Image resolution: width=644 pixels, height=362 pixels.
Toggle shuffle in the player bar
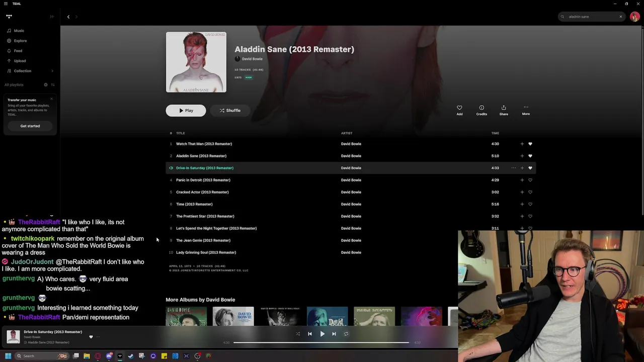click(297, 334)
